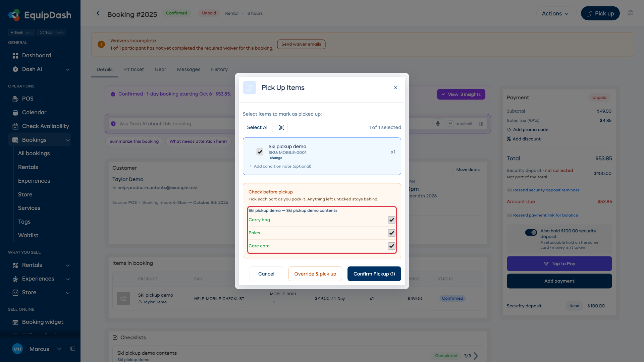Click the sidebar collapse icon near Marcus
644x362 pixels.
coord(72,349)
